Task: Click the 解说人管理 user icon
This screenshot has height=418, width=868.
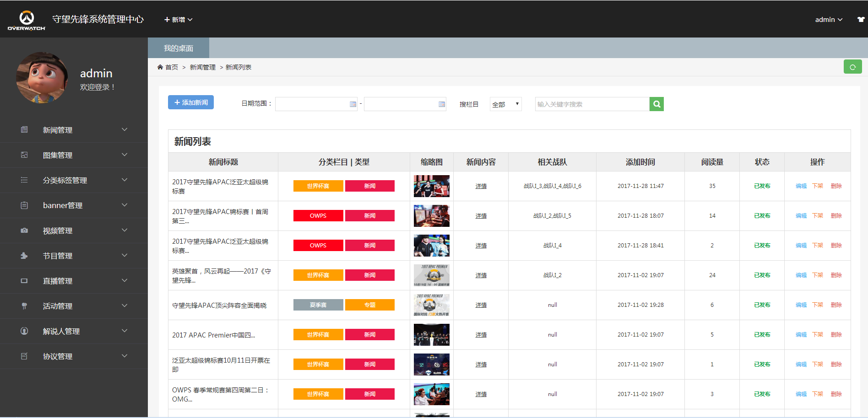Action: point(24,331)
